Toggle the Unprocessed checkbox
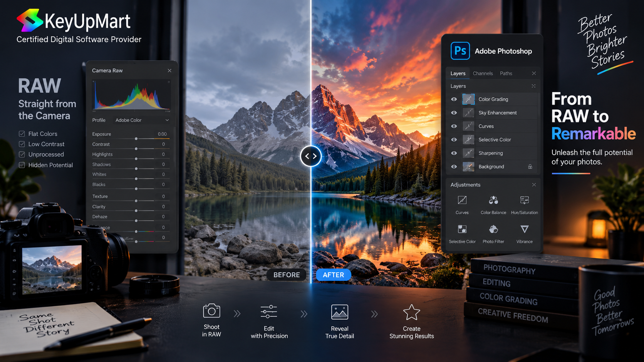The width and height of the screenshot is (644, 362). (22, 154)
